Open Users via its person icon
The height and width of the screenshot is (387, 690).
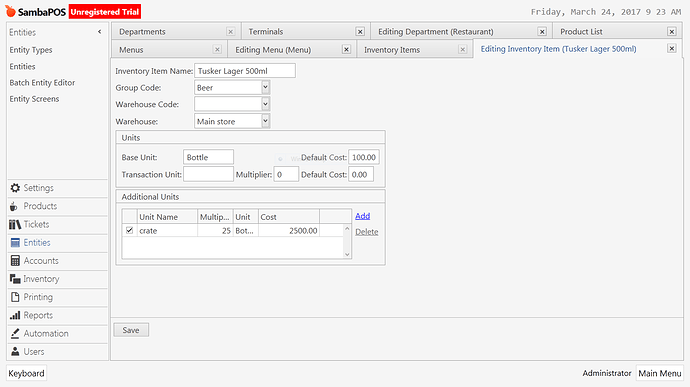tap(15, 352)
